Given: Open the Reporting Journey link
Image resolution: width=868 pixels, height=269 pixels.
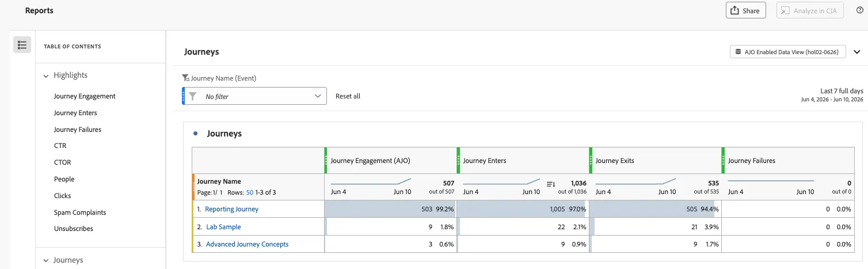Looking at the screenshot, I should click(231, 209).
